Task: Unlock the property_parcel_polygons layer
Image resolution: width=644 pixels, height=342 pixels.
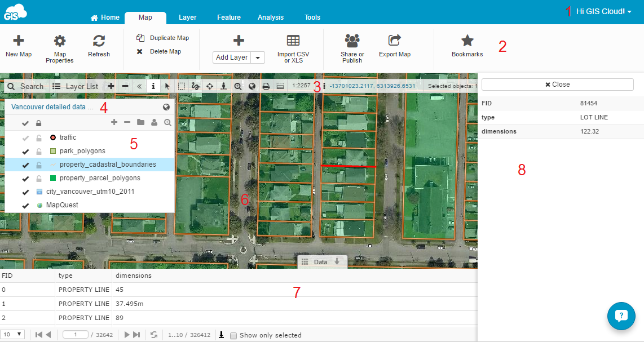Action: click(39, 178)
